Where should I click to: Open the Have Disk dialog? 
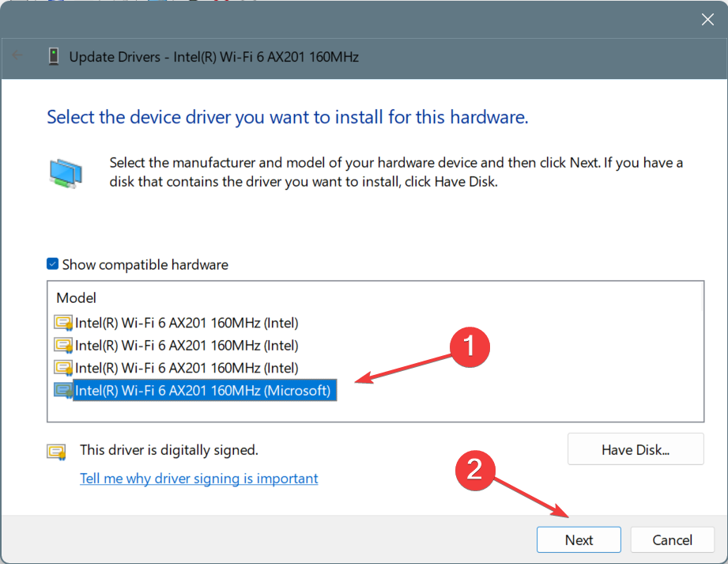pos(636,449)
